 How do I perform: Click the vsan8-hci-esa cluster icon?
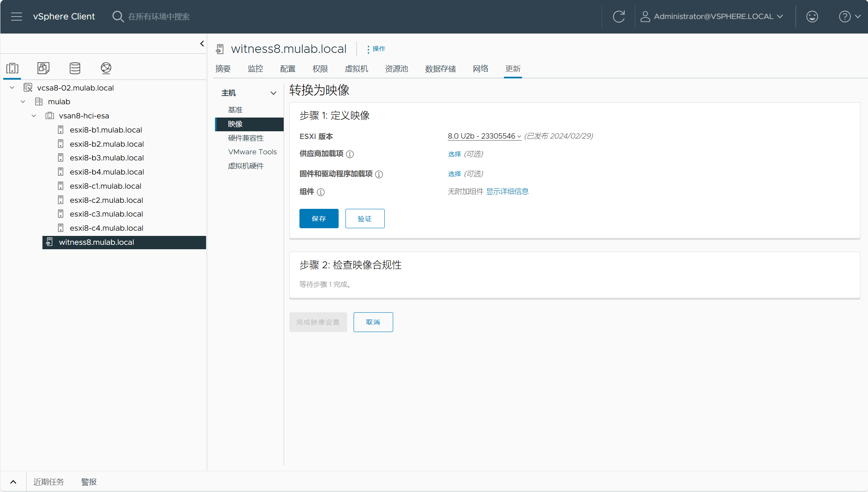pyautogui.click(x=50, y=116)
